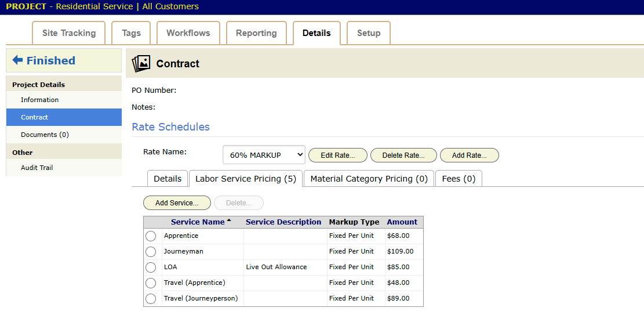Select Labor Service Pricing (5) tab
This screenshot has height=322, width=644.
[246, 179]
